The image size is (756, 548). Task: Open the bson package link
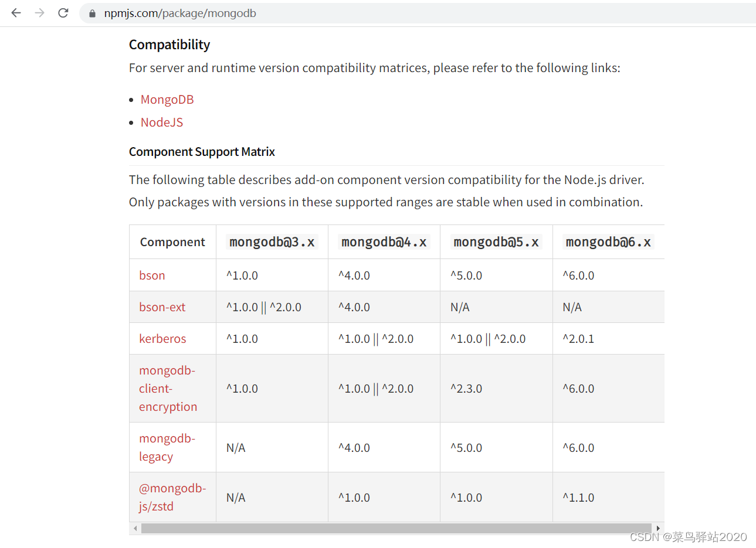(x=152, y=275)
